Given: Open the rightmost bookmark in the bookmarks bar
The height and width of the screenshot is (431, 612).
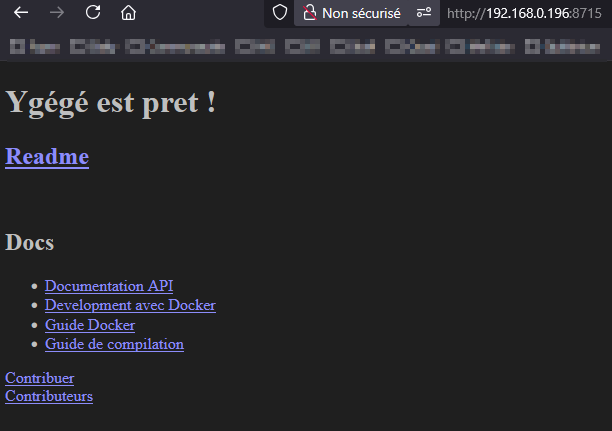Looking at the screenshot, I should 563,46.
